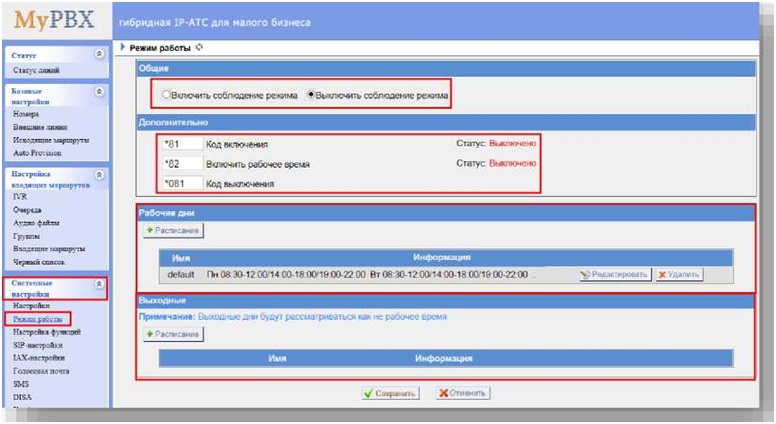Delete the default schedule with Удалить
Image resolution: width=776 pixels, height=424 pixels.
pyautogui.click(x=679, y=274)
